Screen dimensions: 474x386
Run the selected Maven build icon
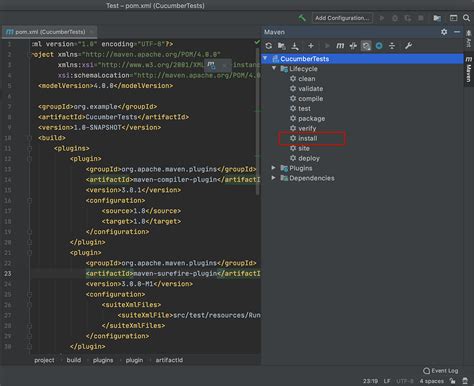tap(327, 46)
